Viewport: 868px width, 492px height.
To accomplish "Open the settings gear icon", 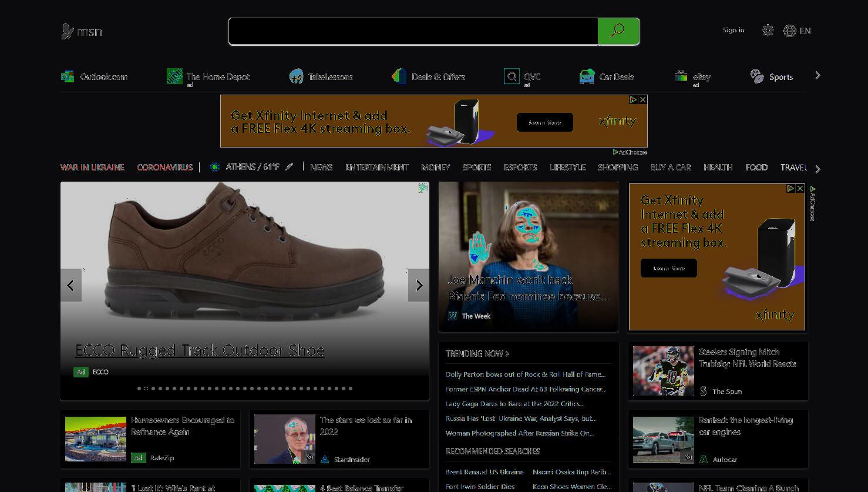I will point(768,31).
